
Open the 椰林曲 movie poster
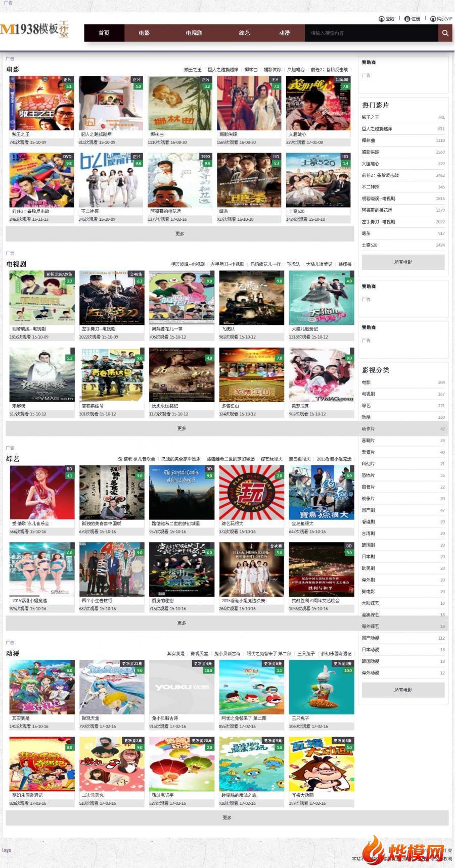pyautogui.click(x=179, y=104)
